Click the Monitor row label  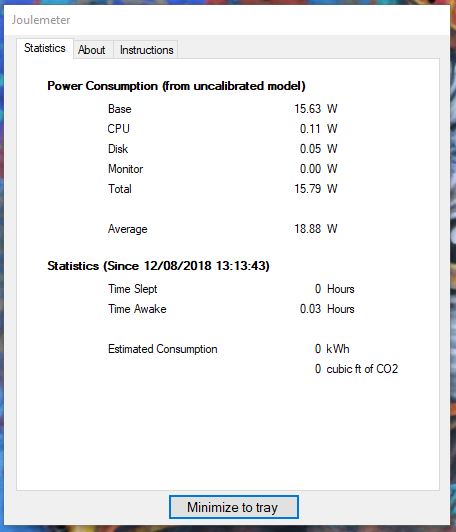125,169
